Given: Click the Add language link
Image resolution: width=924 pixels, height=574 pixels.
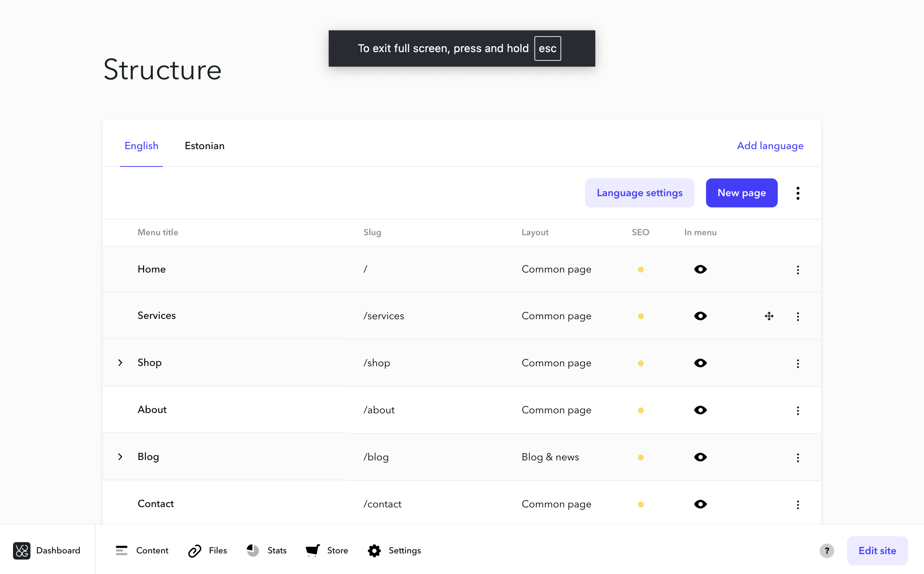Looking at the screenshot, I should 770,146.
